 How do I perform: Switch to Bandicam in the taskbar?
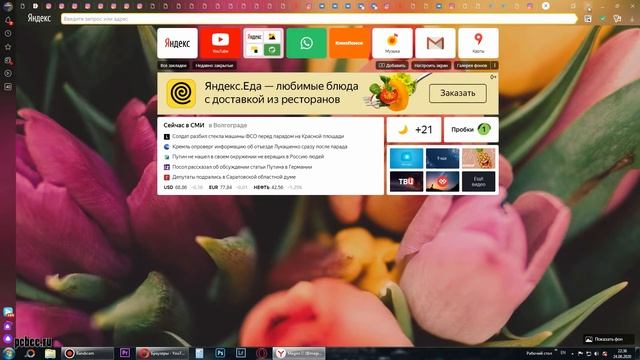click(x=87, y=353)
